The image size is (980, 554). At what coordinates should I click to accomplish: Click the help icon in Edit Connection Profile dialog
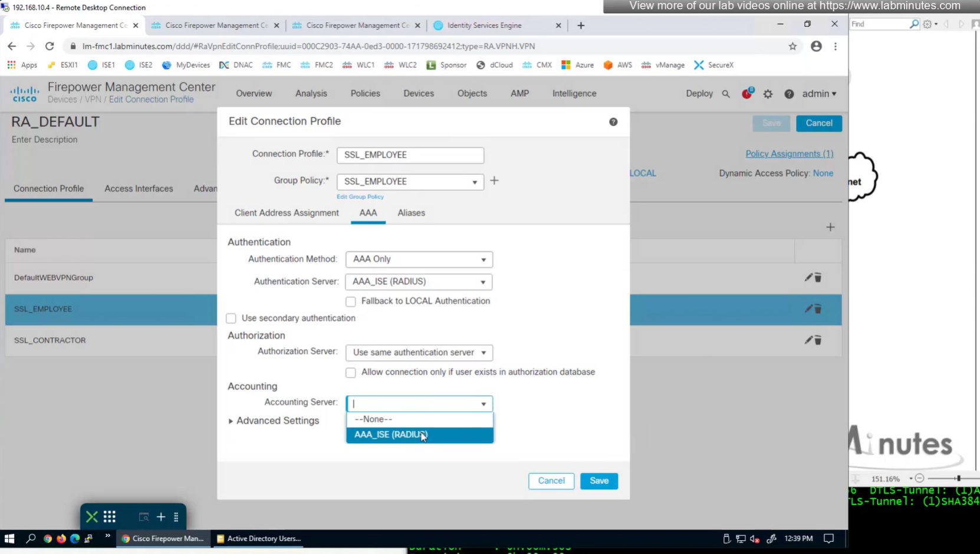coord(613,122)
